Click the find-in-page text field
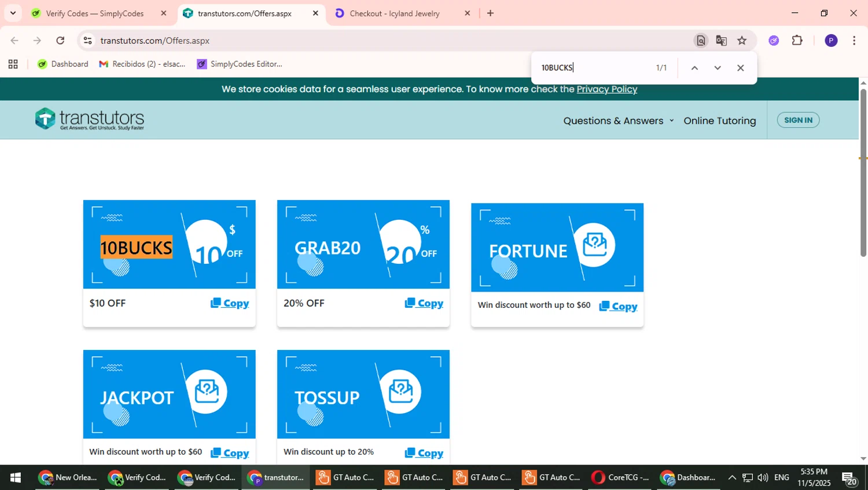868x490 pixels. (x=593, y=68)
